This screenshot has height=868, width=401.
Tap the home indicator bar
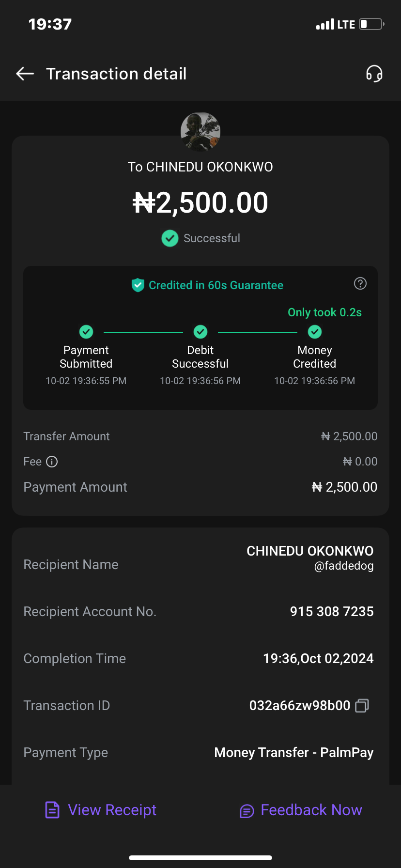(200, 857)
